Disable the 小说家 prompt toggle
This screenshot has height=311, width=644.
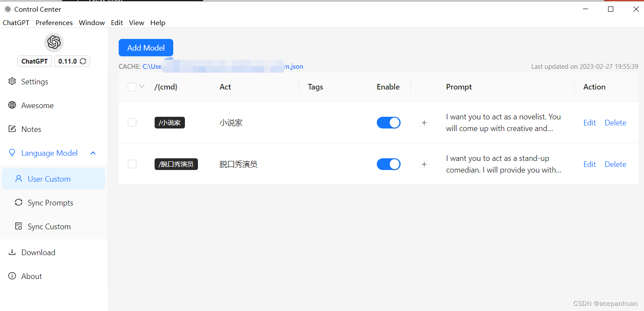(388, 123)
